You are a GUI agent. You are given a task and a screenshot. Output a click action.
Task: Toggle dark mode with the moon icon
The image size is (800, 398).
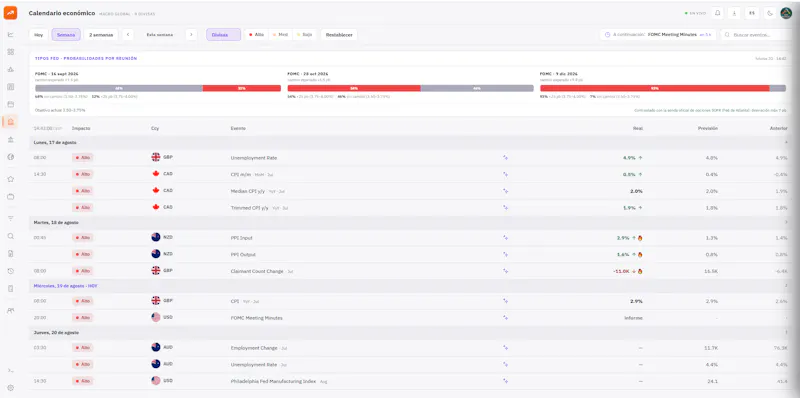pos(769,13)
